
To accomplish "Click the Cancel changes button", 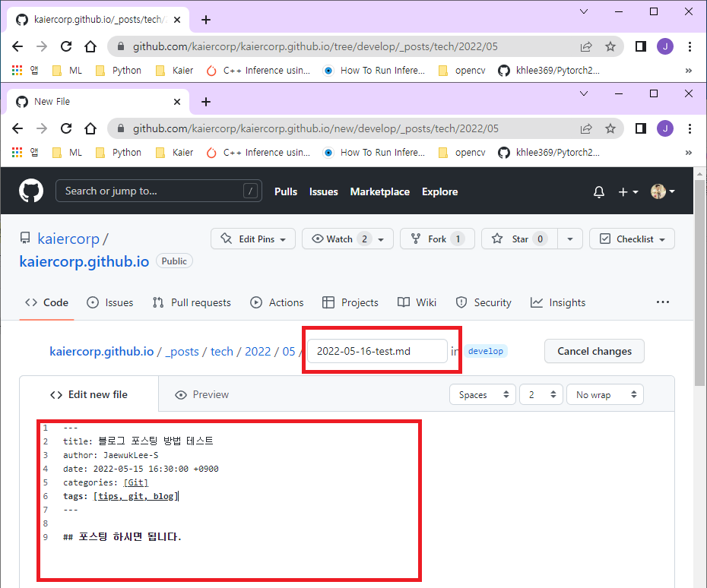I will 594,351.
